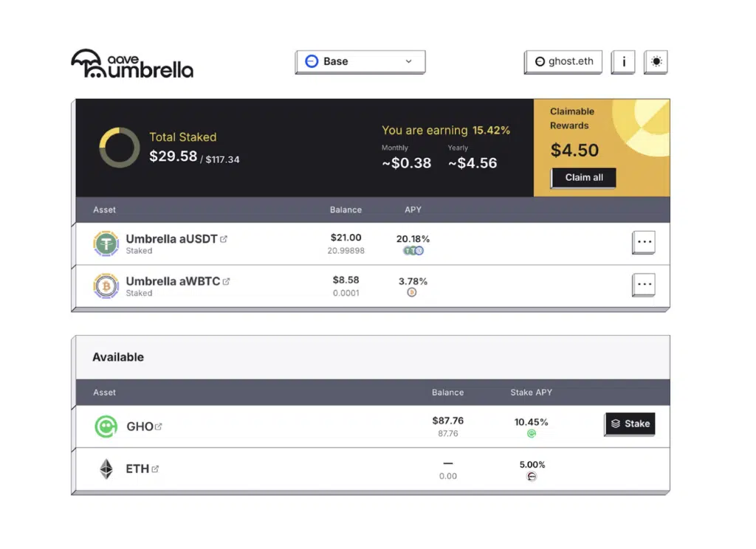Open Umbrella aWBTC external link icon
756x549 pixels.
pyautogui.click(x=226, y=281)
